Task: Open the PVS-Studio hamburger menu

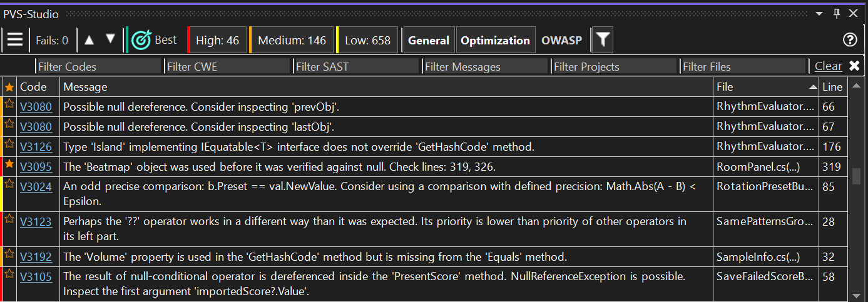Action: tap(15, 41)
